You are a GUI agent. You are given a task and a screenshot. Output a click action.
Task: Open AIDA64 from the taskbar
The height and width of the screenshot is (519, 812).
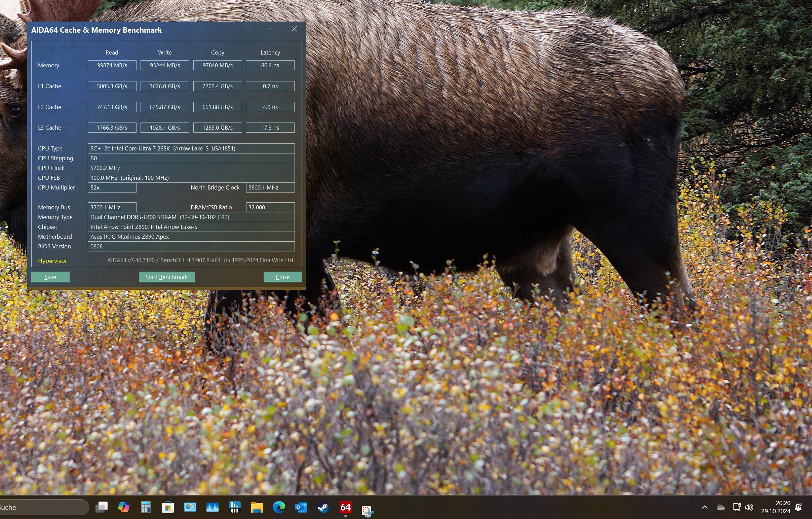(x=345, y=507)
